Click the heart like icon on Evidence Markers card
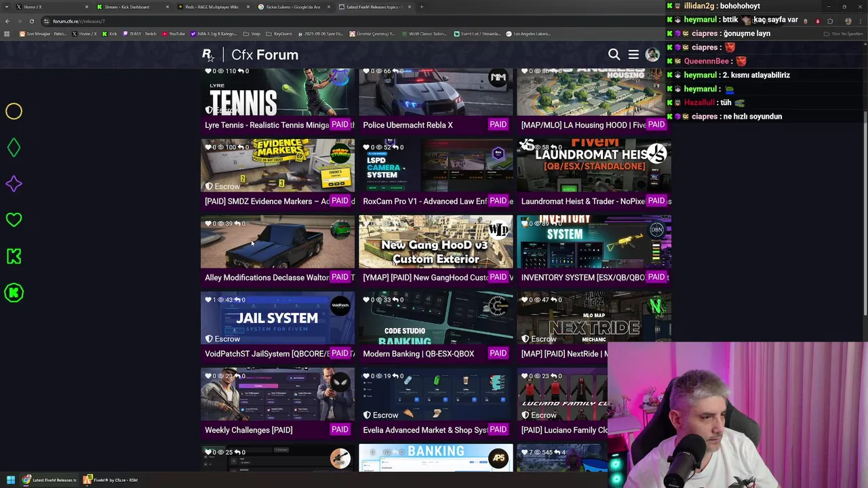 click(208, 147)
